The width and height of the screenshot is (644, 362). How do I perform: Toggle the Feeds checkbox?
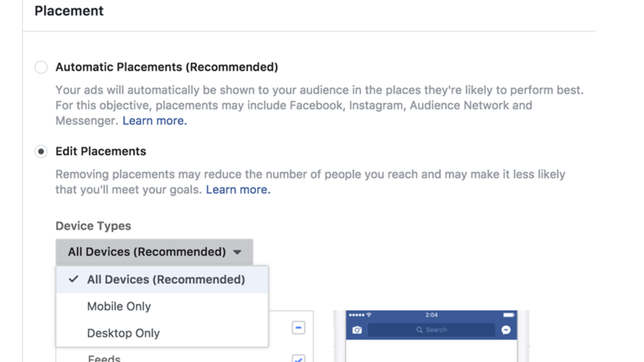[x=298, y=358]
